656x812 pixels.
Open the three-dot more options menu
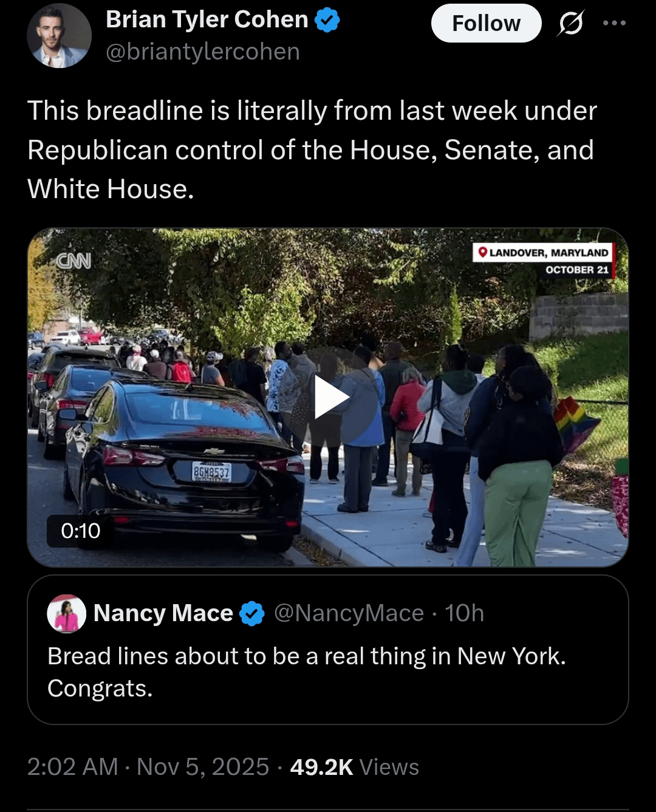(614, 24)
